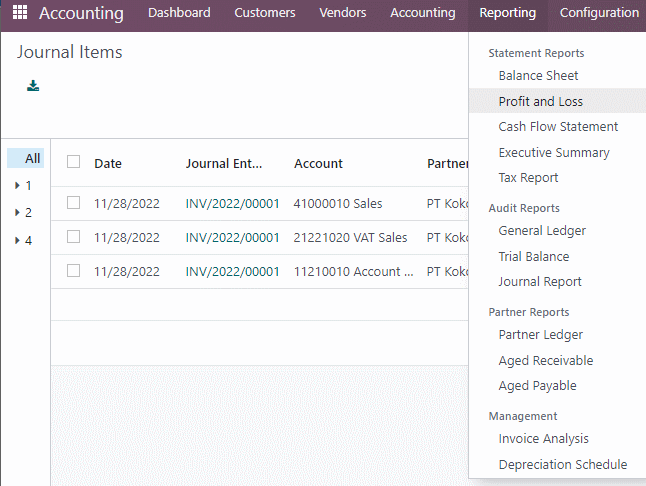
Task: Sort by the Date column header
Action: [x=108, y=164]
